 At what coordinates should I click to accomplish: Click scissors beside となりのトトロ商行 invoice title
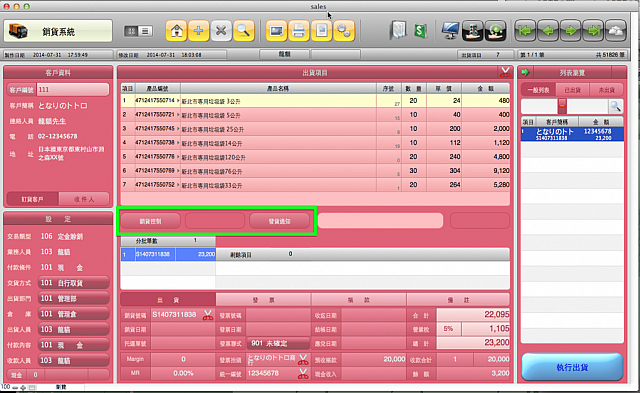(303, 360)
